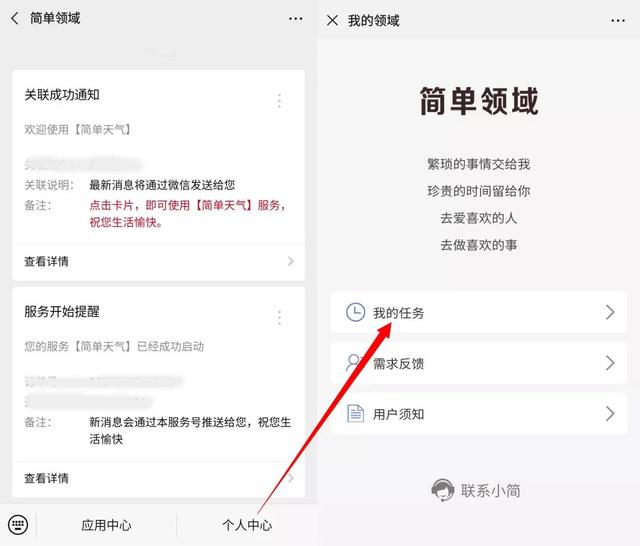
Task: Open the 应用中心 bottom menu
Action: [106, 525]
